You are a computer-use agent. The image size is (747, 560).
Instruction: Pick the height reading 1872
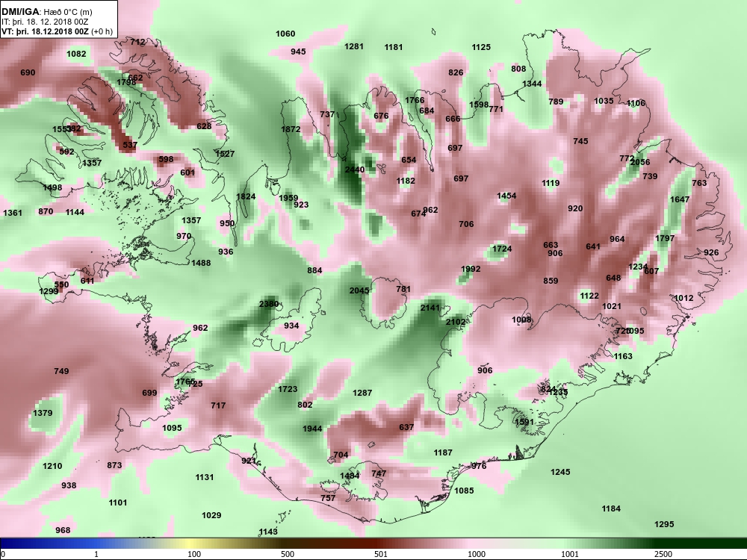pos(291,129)
